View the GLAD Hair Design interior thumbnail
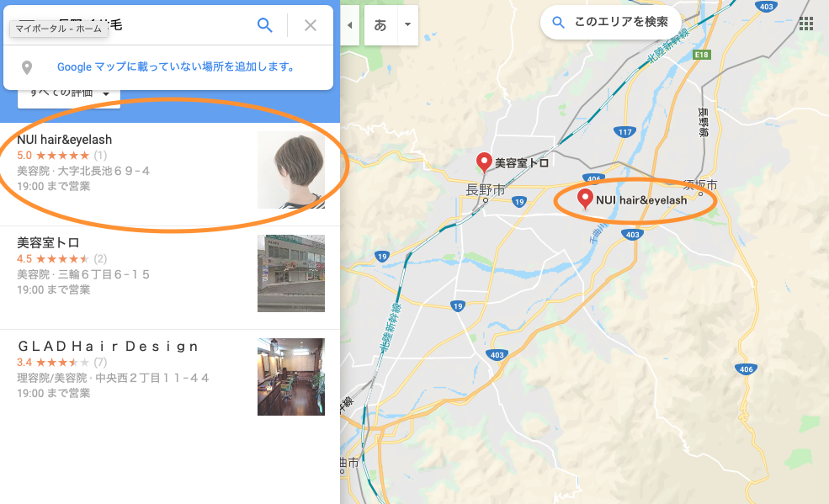This screenshot has width=829, height=504. pos(291,377)
